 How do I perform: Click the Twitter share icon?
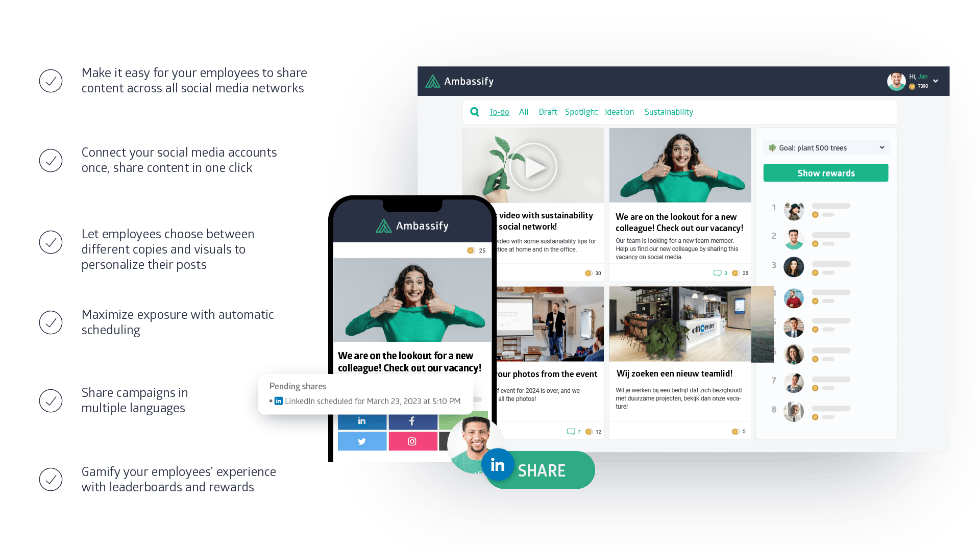(361, 442)
